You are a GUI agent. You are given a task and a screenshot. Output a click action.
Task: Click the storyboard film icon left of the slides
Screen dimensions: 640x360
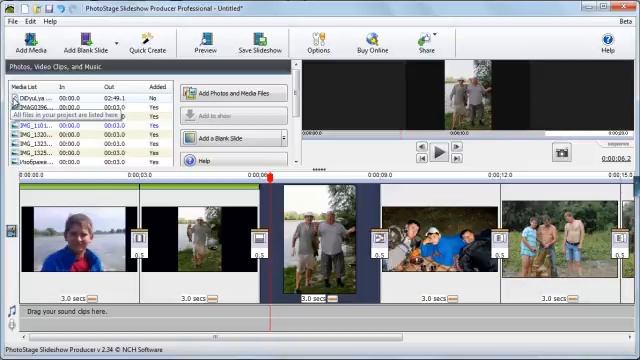11,231
